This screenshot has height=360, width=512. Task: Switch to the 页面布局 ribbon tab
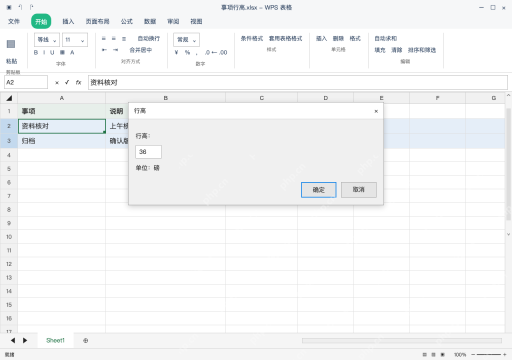click(97, 21)
